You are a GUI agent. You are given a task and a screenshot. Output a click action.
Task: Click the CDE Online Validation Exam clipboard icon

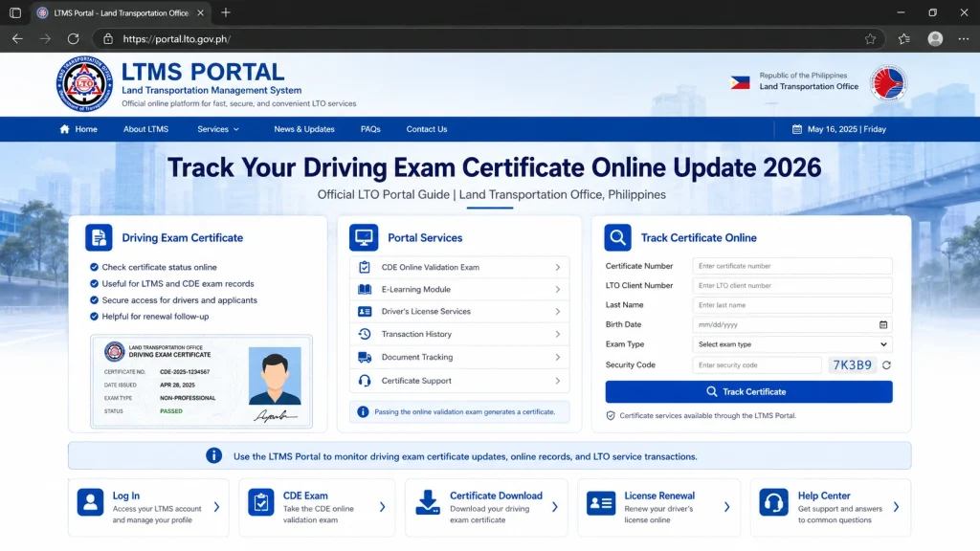tap(365, 268)
